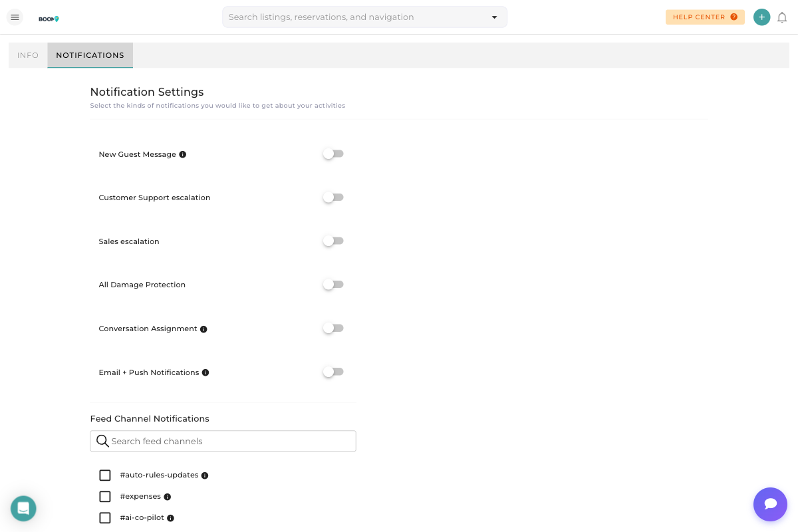The width and height of the screenshot is (798, 532).
Task: Click the bell notifications icon
Action: click(783, 17)
